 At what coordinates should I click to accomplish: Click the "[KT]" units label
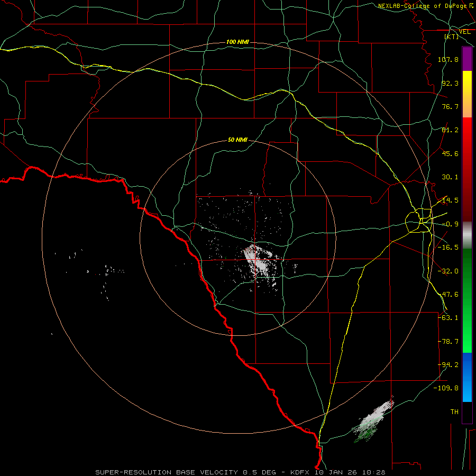pyautogui.click(x=452, y=36)
